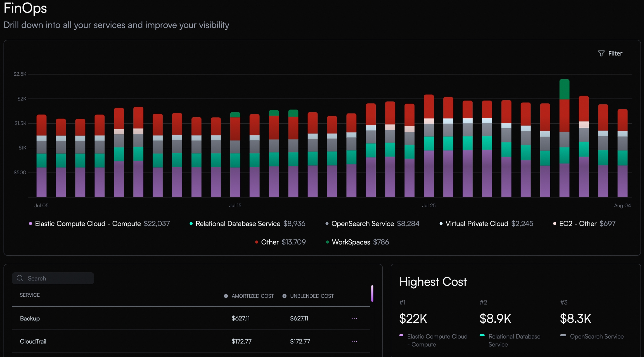The width and height of the screenshot is (644, 357).
Task: Sort by the AMORTIZED COST column header
Action: pyautogui.click(x=252, y=296)
